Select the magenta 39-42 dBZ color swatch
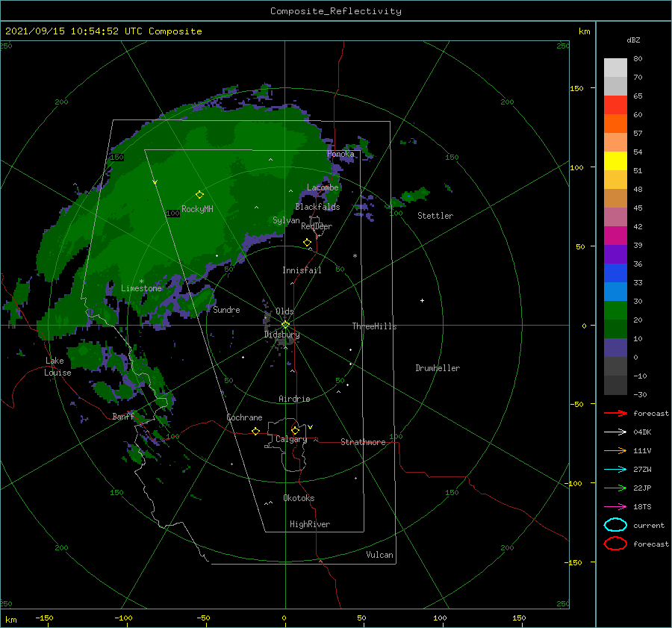This screenshot has width=672, height=628. tap(615, 235)
